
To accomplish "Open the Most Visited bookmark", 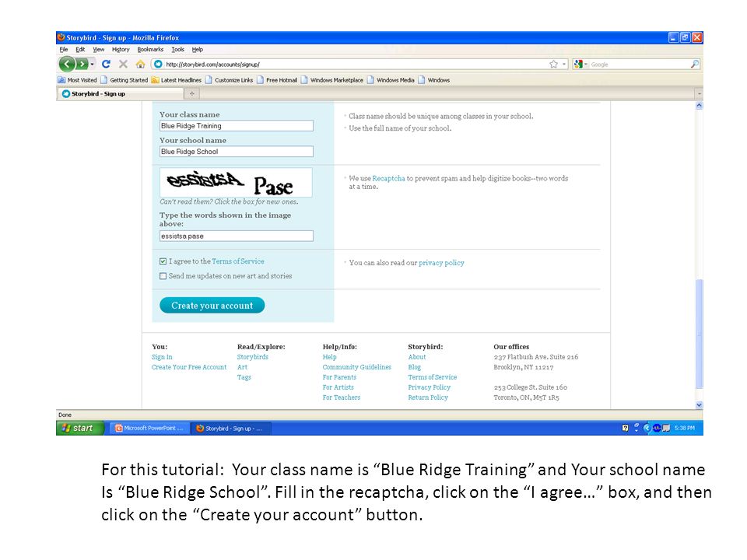I will click(77, 80).
